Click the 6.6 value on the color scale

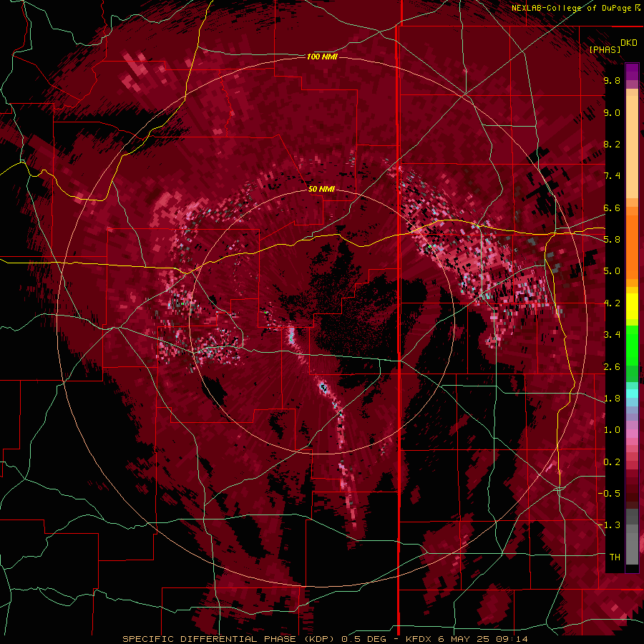pyautogui.click(x=612, y=208)
